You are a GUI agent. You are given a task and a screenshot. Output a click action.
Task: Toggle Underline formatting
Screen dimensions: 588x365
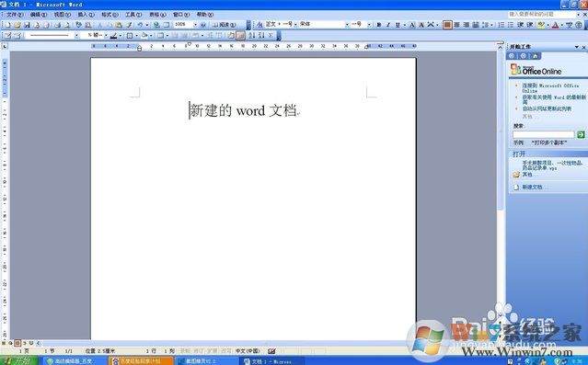pyautogui.click(x=398, y=25)
